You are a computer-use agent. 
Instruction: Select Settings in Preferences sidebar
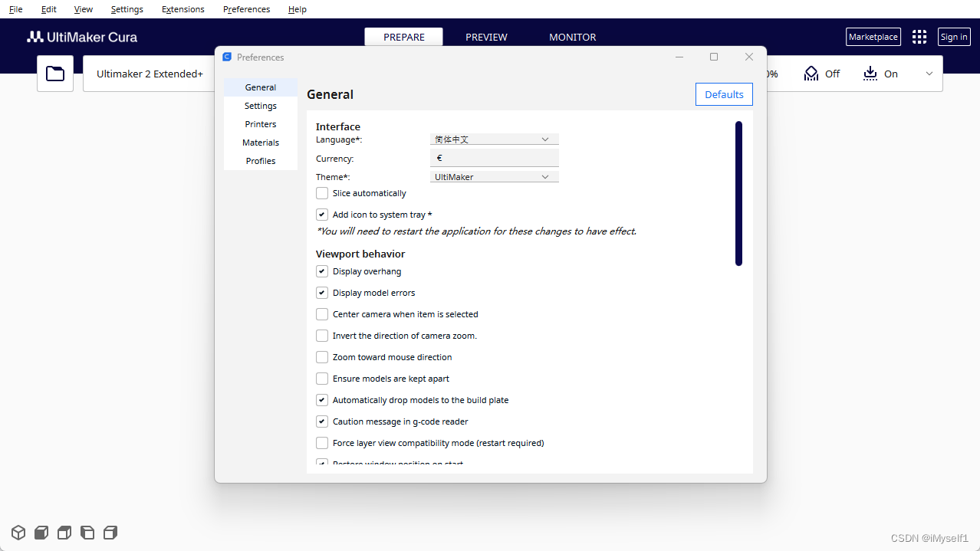[x=261, y=106]
